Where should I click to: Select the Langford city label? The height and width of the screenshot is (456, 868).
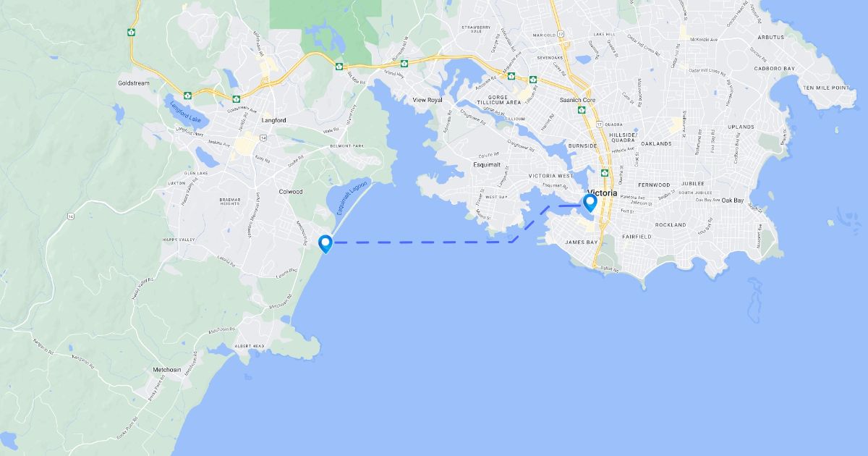pos(273,120)
